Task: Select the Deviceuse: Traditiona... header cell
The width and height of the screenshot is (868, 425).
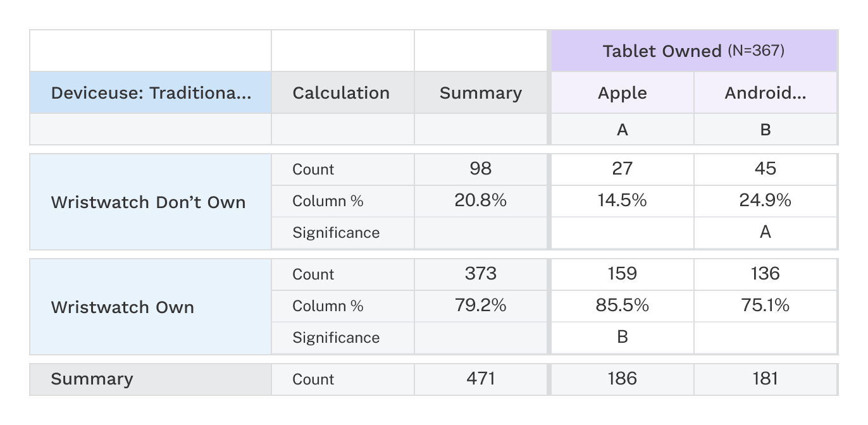Action: pos(151,93)
